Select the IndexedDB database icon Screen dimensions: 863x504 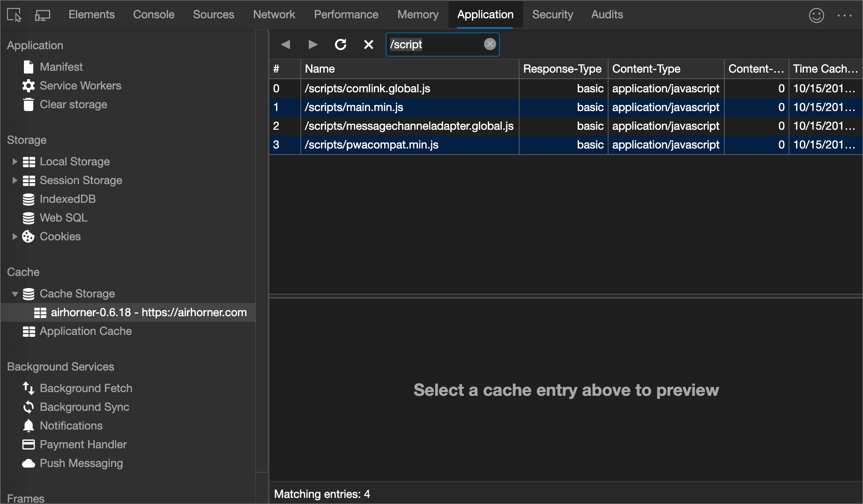[28, 199]
